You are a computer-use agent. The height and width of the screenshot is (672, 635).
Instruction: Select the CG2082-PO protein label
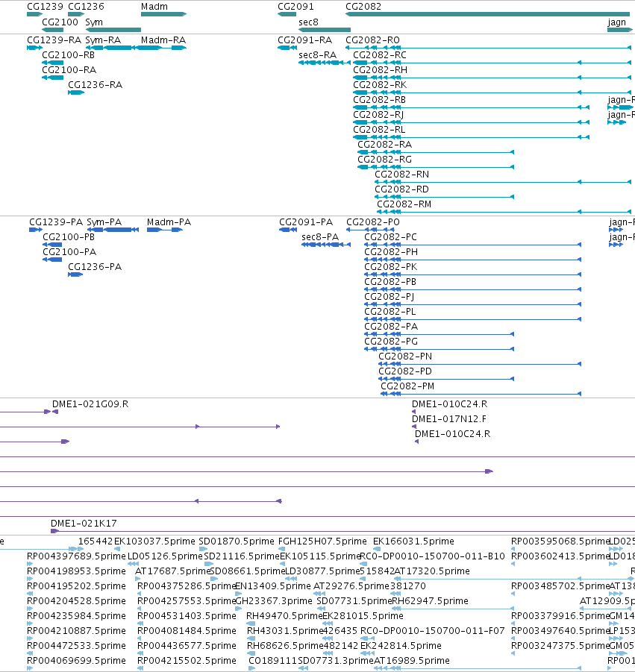pos(373,222)
